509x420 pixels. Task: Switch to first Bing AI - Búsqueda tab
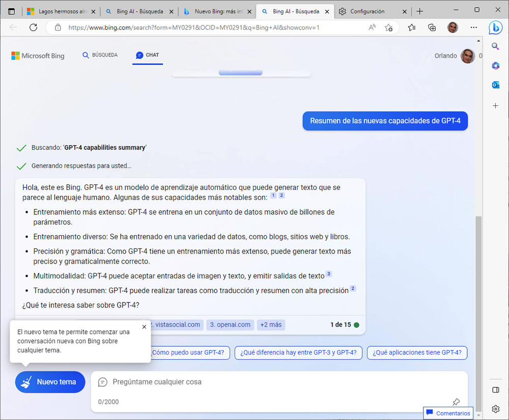click(140, 11)
